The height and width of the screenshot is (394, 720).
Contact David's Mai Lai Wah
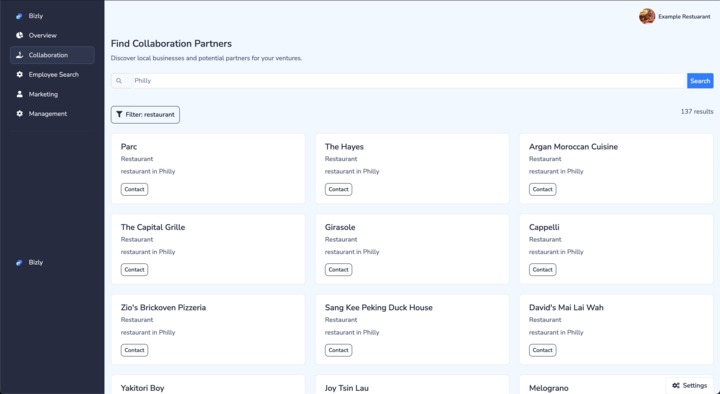542,350
